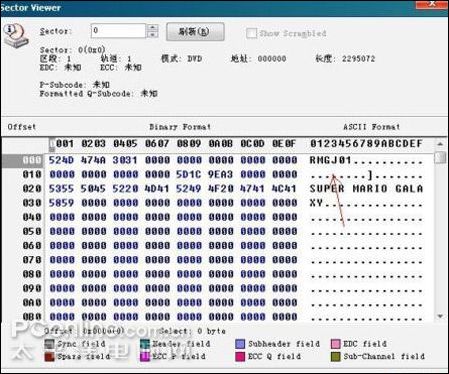449x374 pixels.
Task: Click the ASCII 0123456789ABCDEF header
Action: (x=366, y=144)
